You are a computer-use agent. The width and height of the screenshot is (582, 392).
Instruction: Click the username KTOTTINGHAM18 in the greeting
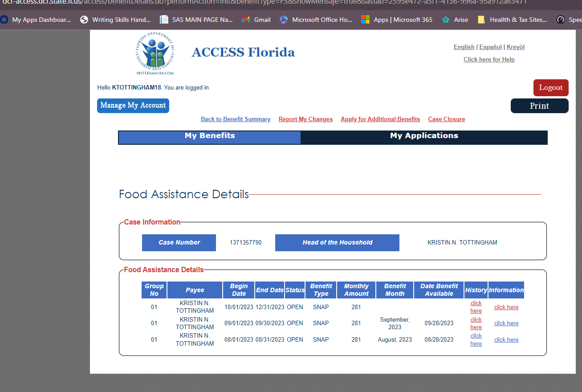point(136,88)
